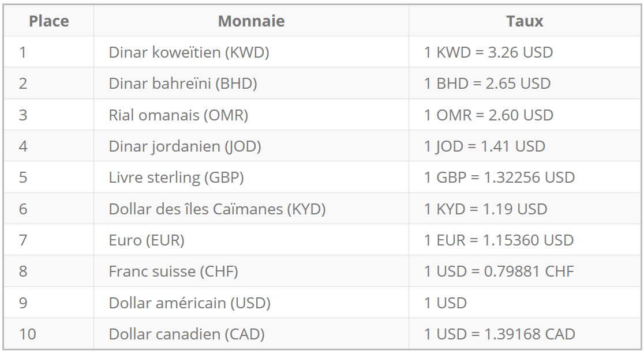This screenshot has height=355, width=644.
Task: Click the Place column header
Action: tap(49, 21)
